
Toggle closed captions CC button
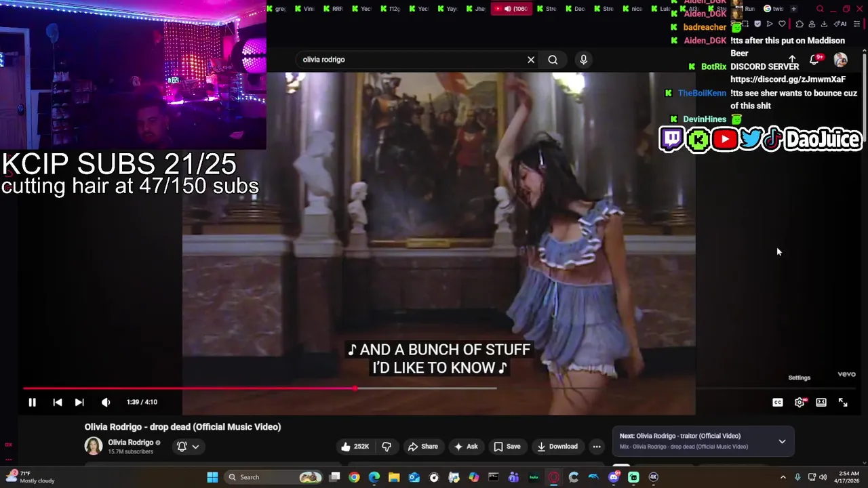coord(778,402)
